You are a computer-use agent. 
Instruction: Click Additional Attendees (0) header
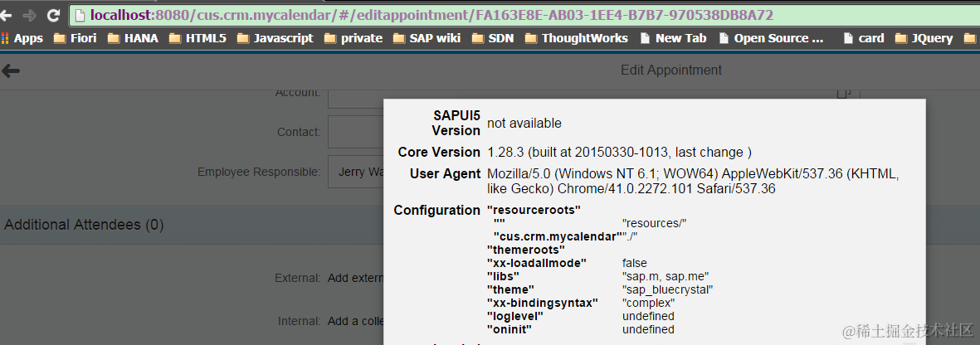pyautogui.click(x=85, y=225)
